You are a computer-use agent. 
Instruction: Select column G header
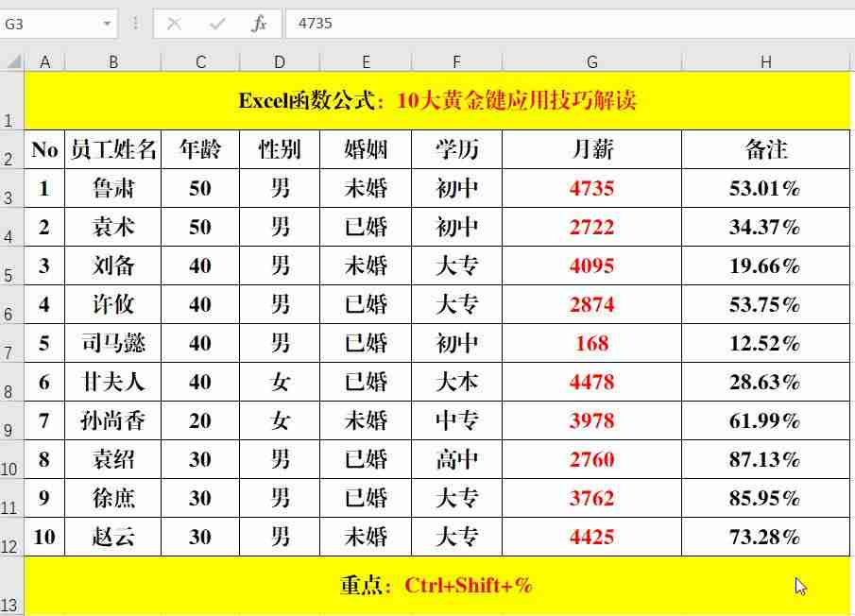pyautogui.click(x=591, y=61)
